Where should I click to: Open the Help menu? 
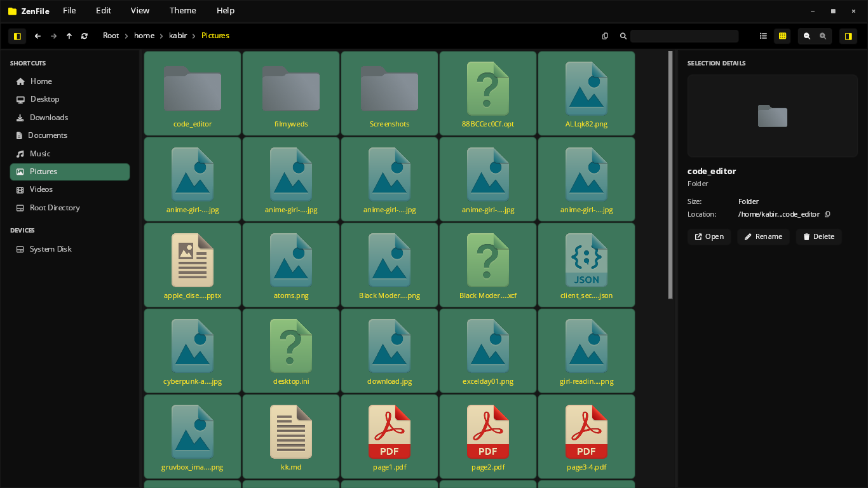[x=226, y=10]
